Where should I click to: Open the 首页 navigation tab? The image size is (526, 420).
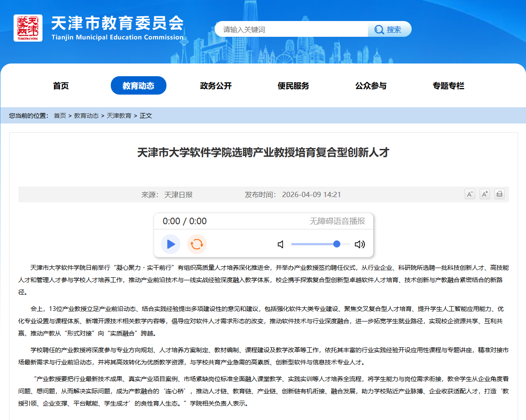click(61, 86)
